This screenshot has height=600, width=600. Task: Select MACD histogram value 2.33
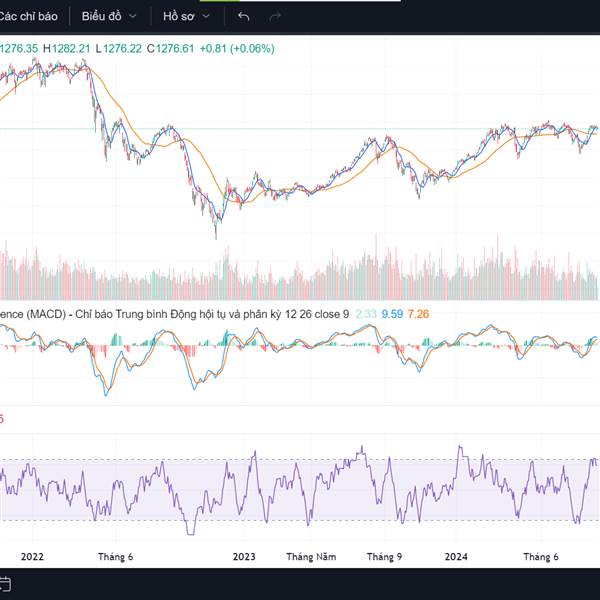click(x=366, y=314)
